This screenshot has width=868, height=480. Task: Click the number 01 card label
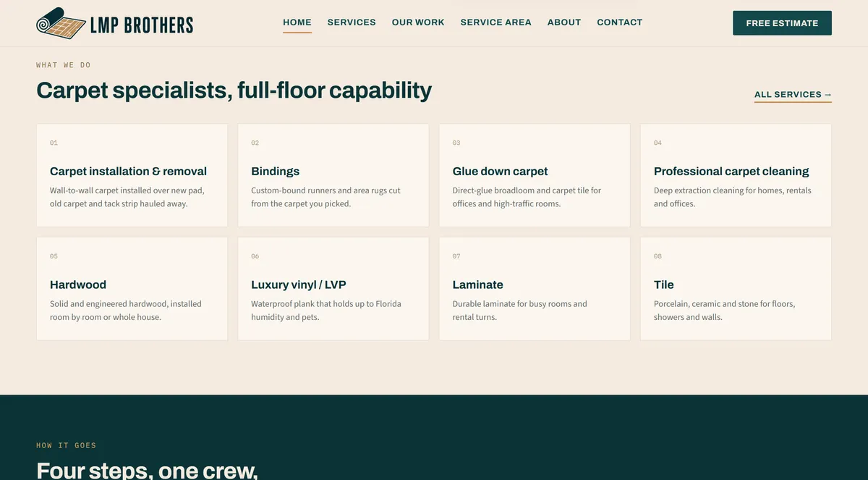pos(54,143)
